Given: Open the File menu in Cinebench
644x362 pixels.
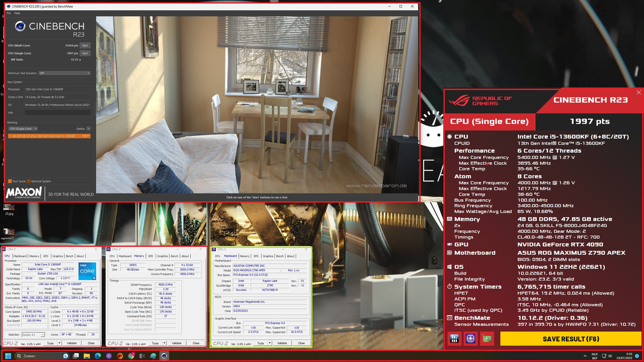Looking at the screenshot, I should pos(9,13).
